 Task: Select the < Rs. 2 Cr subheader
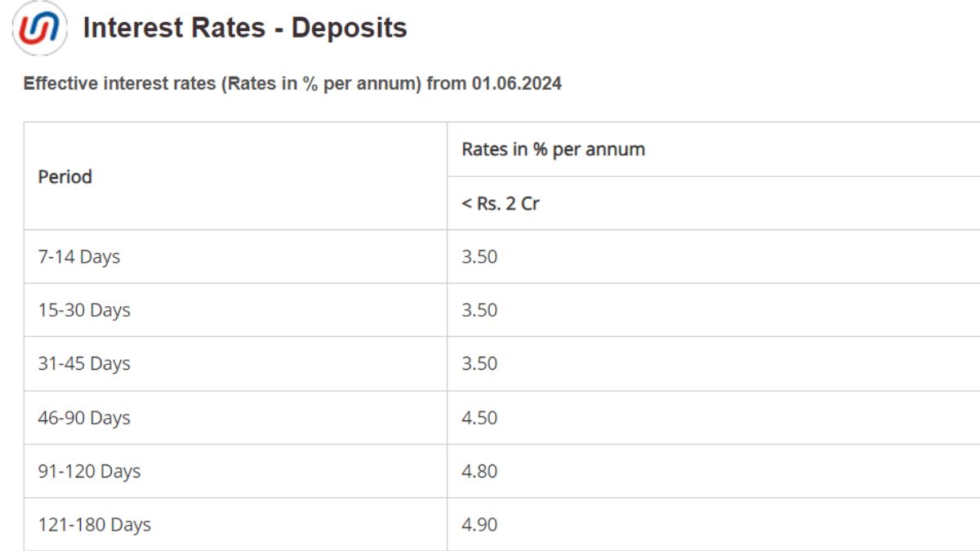tap(500, 203)
